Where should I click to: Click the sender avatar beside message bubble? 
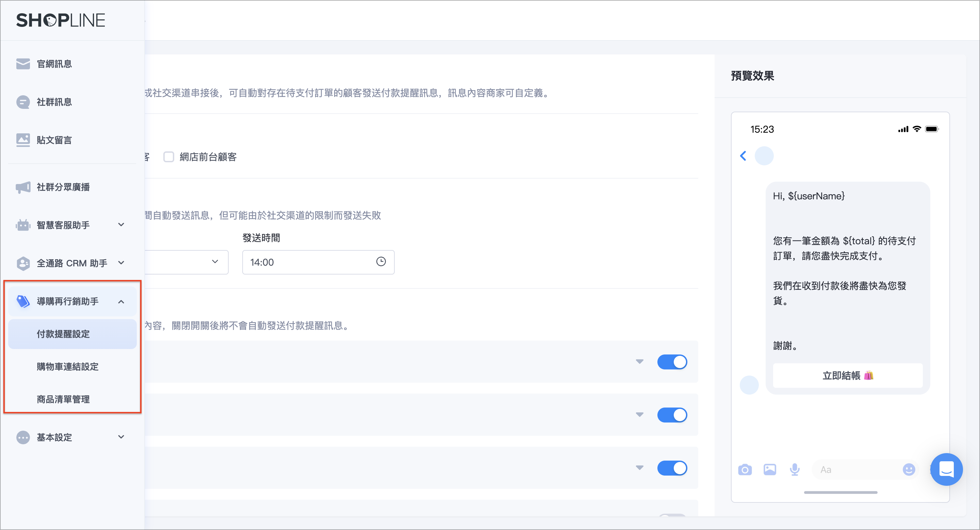point(749,385)
